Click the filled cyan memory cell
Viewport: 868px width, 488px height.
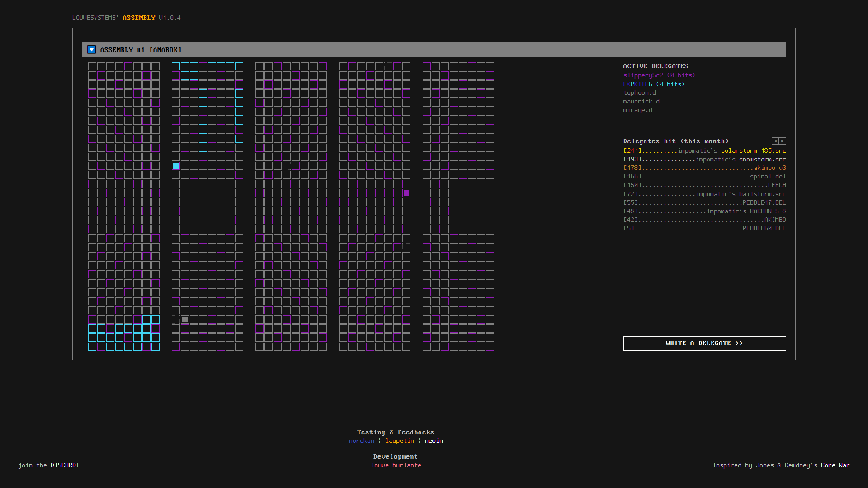[176, 166]
